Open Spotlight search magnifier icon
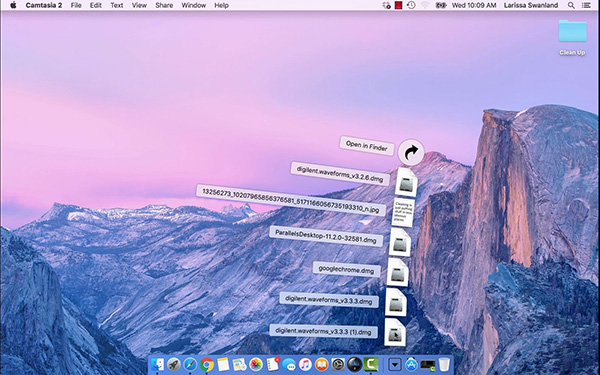 click(x=571, y=5)
